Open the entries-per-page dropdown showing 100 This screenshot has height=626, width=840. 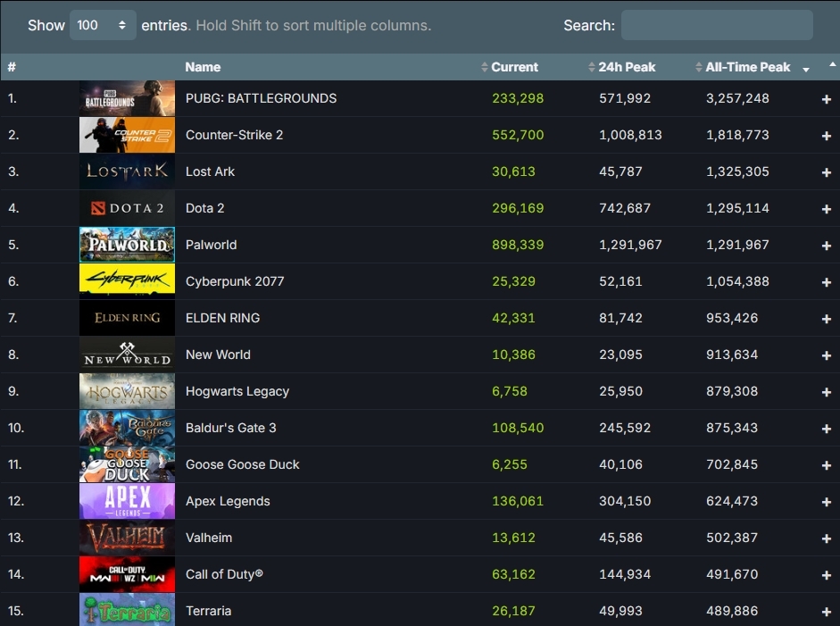103,25
